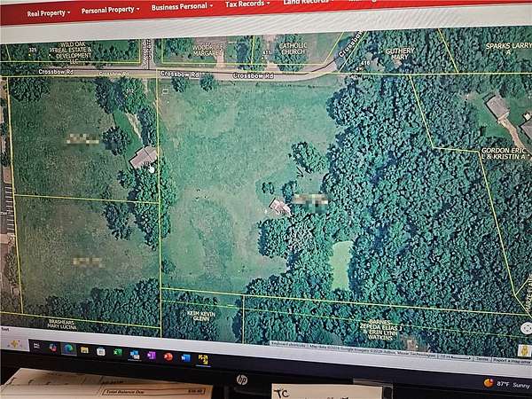Launch OneNote from the taskbar
Image resolution: width=532 pixels, height=399 pixels.
coord(152,356)
